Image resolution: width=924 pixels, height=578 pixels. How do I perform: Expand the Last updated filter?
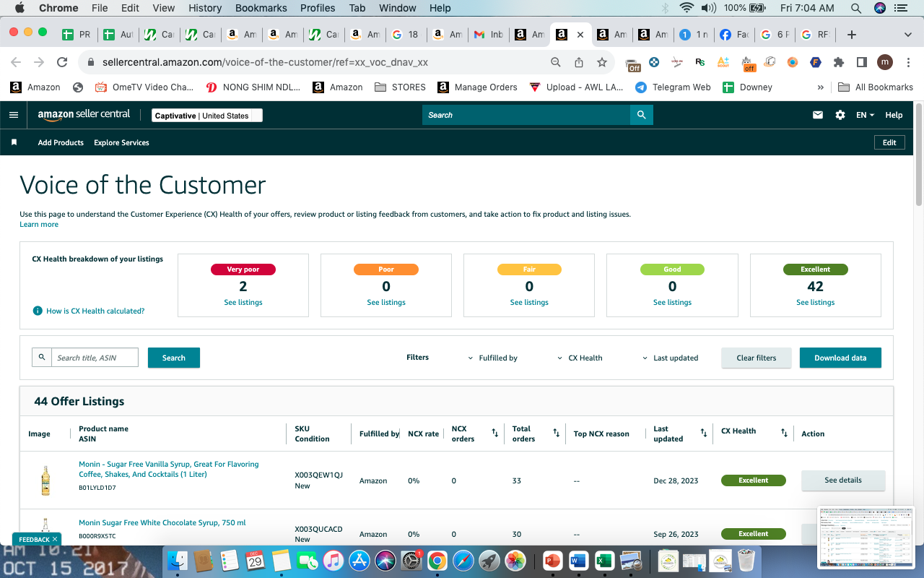[670, 358]
